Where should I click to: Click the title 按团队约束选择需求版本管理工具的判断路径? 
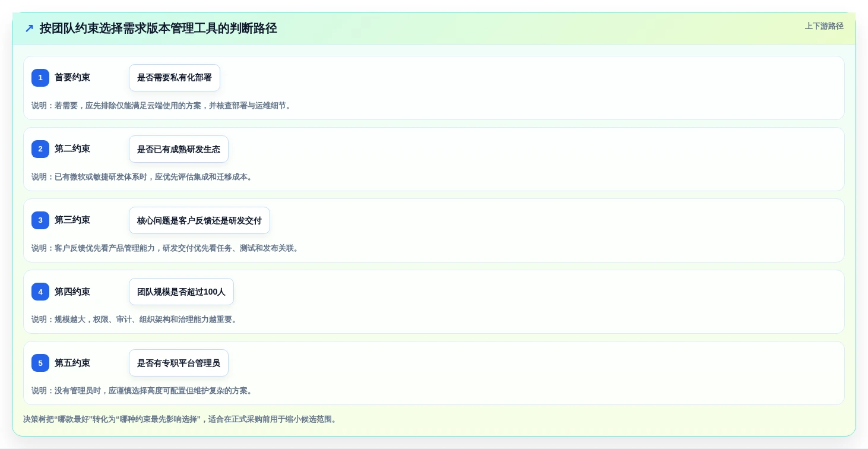click(159, 29)
